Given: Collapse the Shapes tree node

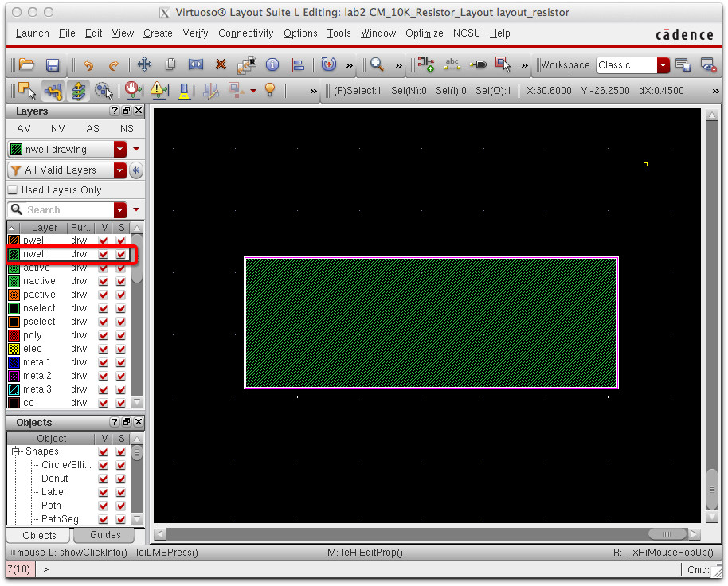Looking at the screenshot, I should click(15, 451).
